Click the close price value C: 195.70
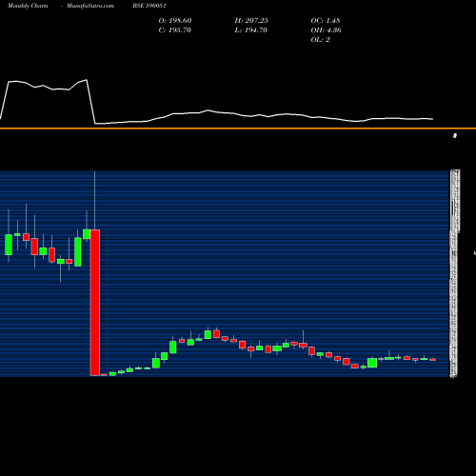Viewport: 476px width, 476px height. point(174,30)
